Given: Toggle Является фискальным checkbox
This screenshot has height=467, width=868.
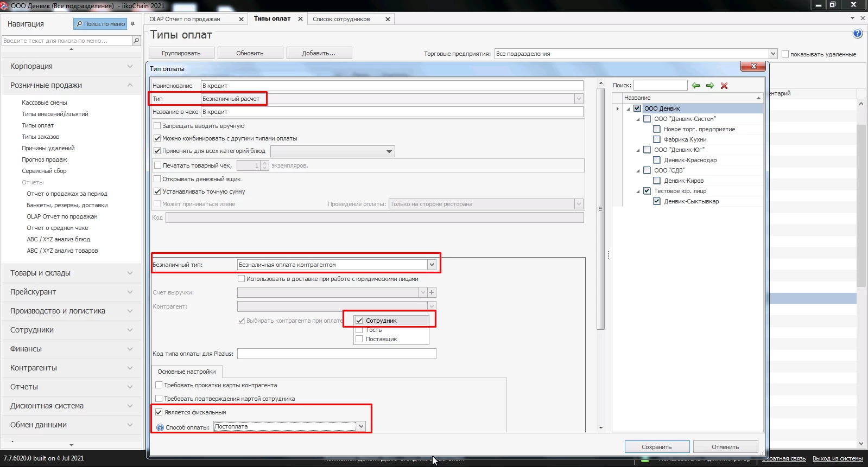Looking at the screenshot, I should [x=159, y=412].
